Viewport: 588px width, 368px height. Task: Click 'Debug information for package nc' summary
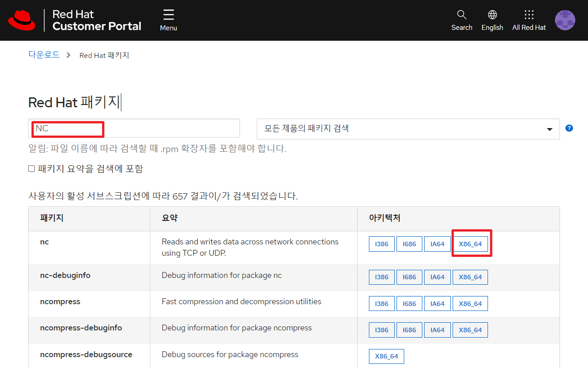pyautogui.click(x=222, y=275)
